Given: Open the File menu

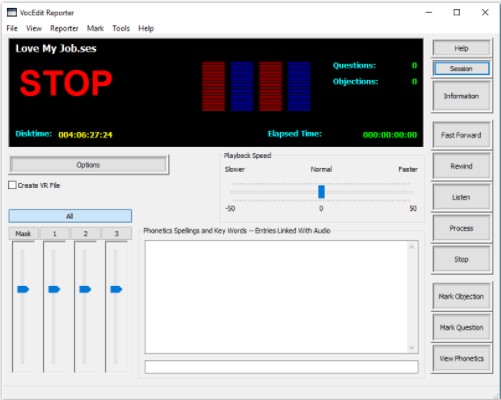Looking at the screenshot, I should point(12,28).
